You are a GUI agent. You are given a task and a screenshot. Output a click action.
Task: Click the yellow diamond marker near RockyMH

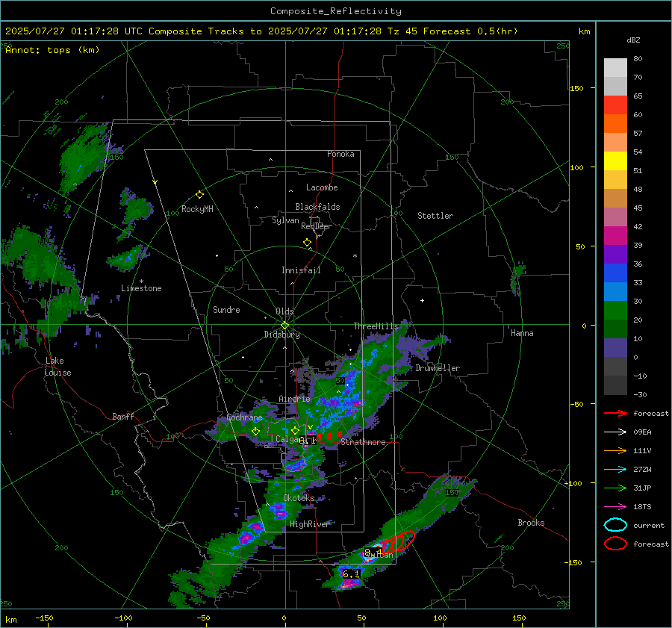[199, 195]
